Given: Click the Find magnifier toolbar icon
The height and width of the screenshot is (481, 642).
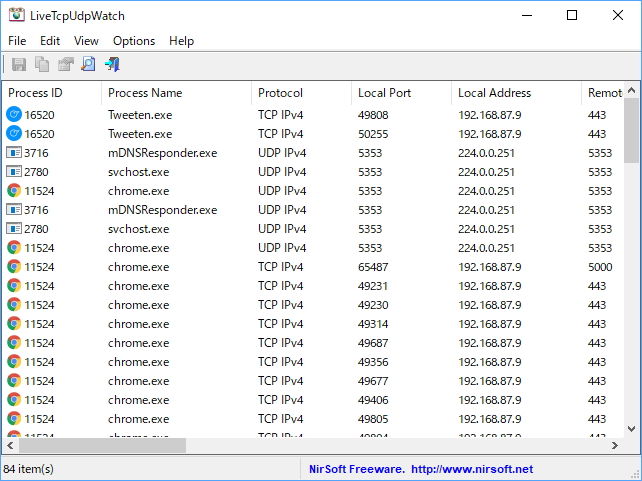Looking at the screenshot, I should (x=88, y=64).
